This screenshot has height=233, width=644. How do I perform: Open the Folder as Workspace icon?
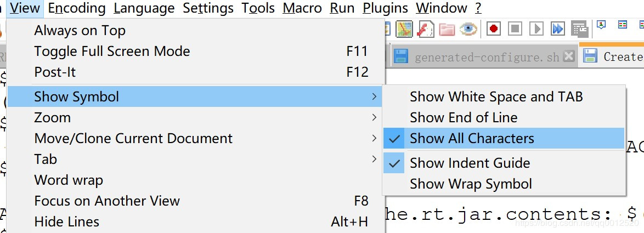pyautogui.click(x=447, y=29)
